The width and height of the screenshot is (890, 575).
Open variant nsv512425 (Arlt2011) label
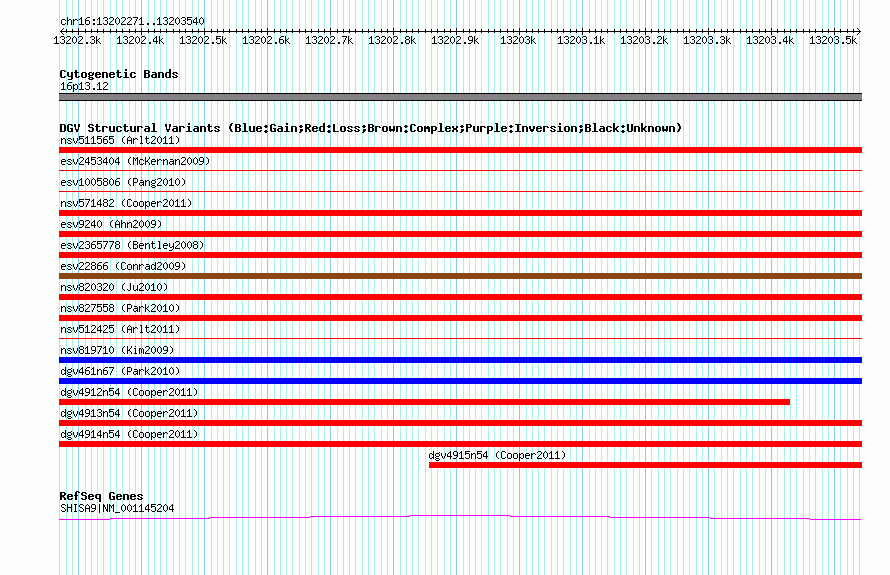point(120,329)
